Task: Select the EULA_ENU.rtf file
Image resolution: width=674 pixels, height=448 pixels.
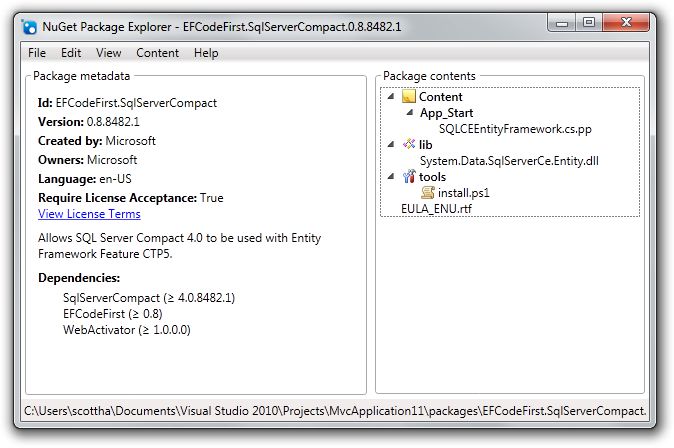Action: click(436, 209)
